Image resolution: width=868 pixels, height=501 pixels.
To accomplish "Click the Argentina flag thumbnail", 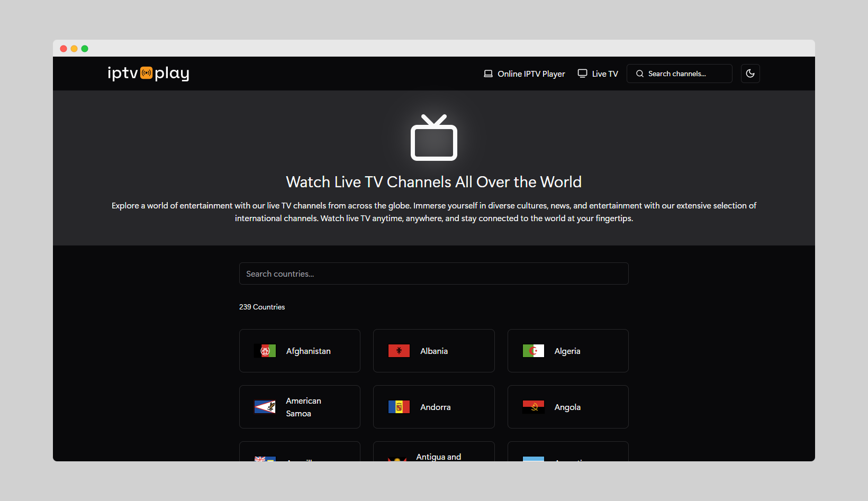I will 534,459.
